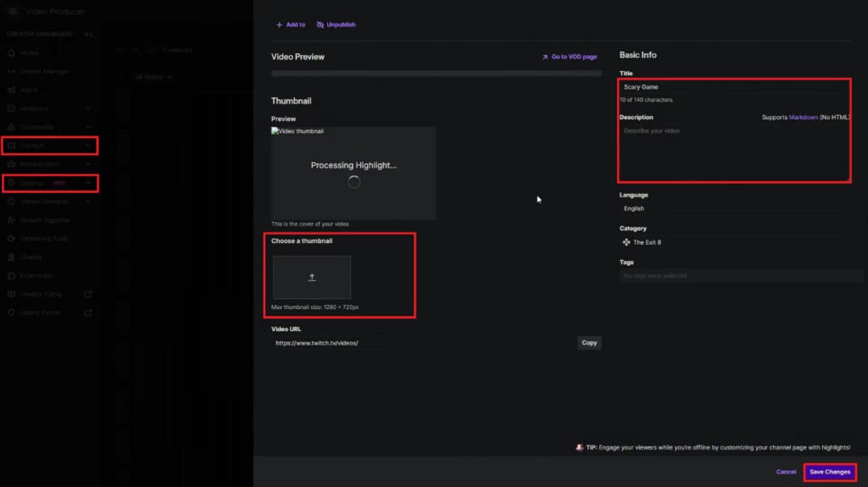Viewport: 868px width, 487px height.
Task: Open the All Videos filter dropdown
Action: pos(154,77)
